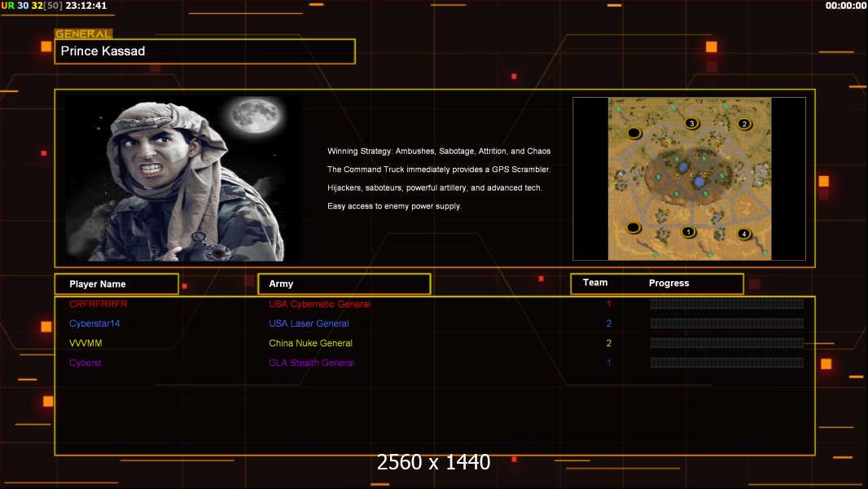Click the Army column header
This screenshot has height=489, width=868.
pyautogui.click(x=344, y=284)
